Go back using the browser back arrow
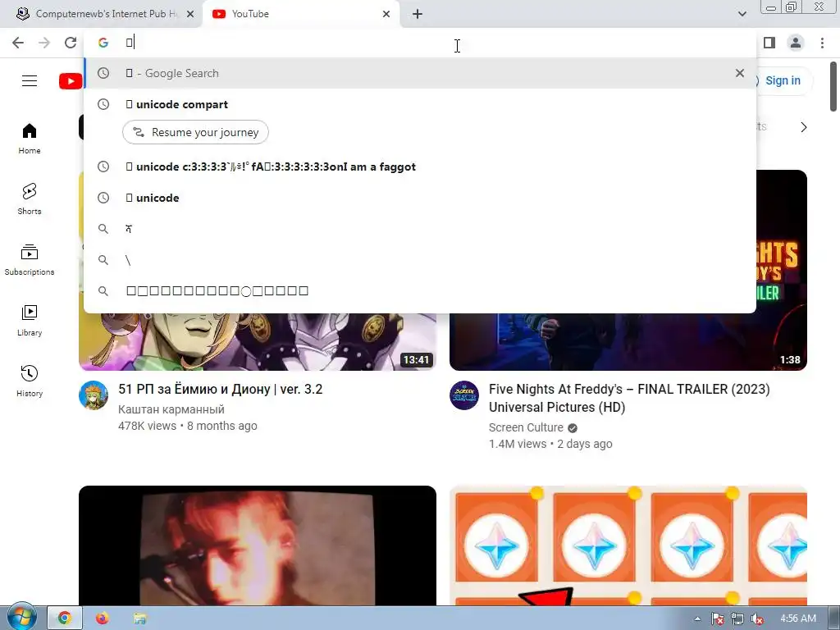 [18, 43]
